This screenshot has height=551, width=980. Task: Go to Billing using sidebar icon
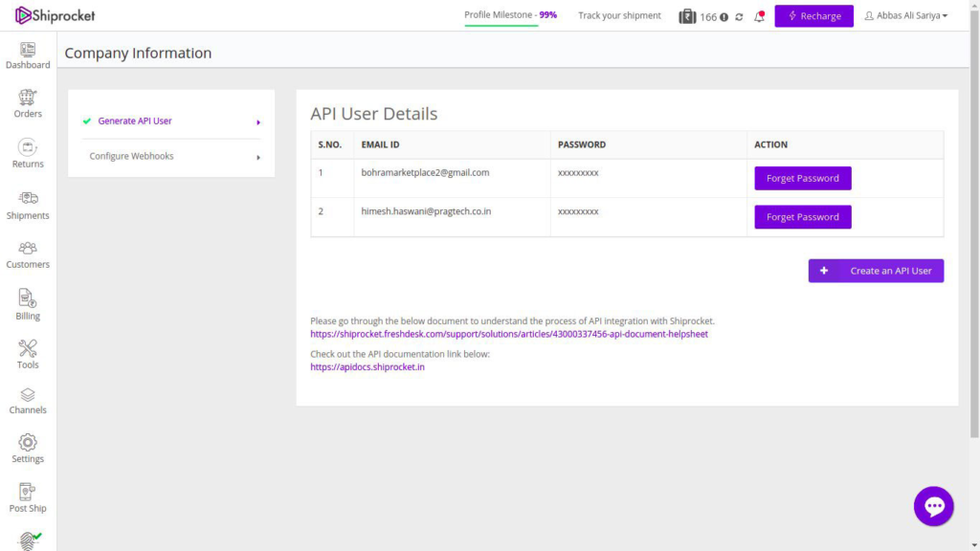click(x=28, y=303)
